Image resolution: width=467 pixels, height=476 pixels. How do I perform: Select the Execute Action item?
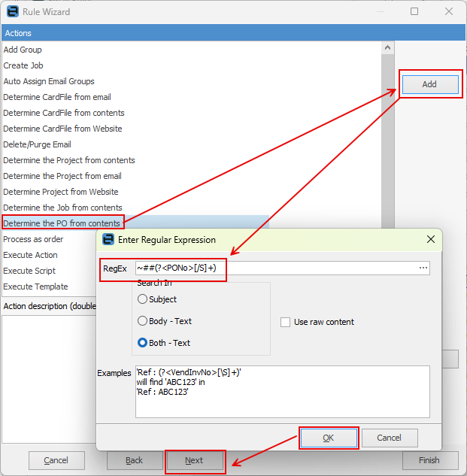[30, 255]
